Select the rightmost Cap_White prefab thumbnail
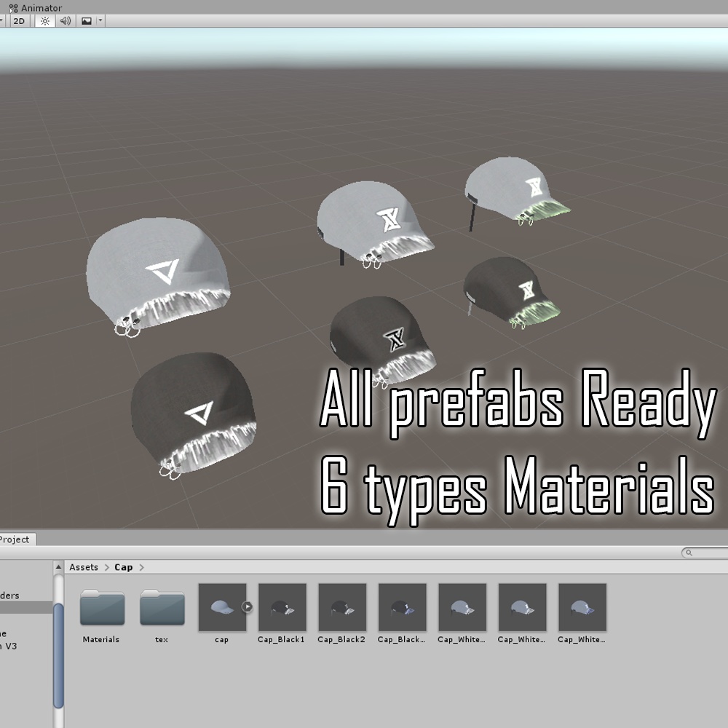Viewport: 728px width, 728px height. (582, 607)
